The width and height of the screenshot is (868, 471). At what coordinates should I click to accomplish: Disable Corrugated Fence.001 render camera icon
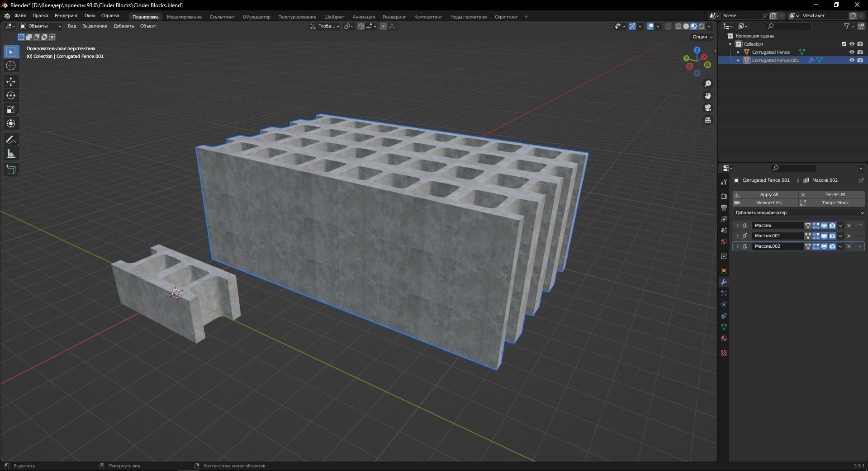tap(860, 60)
